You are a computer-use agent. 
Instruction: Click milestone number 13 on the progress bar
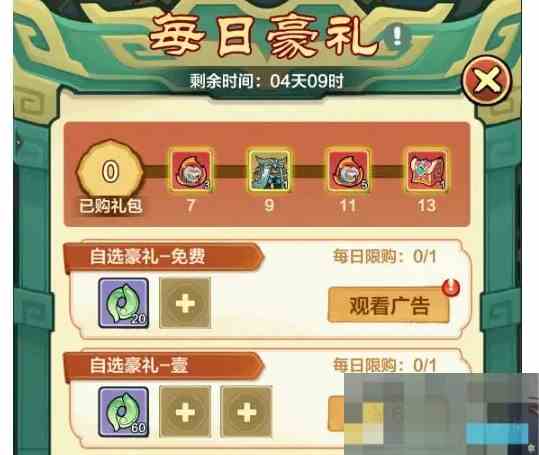pos(427,206)
